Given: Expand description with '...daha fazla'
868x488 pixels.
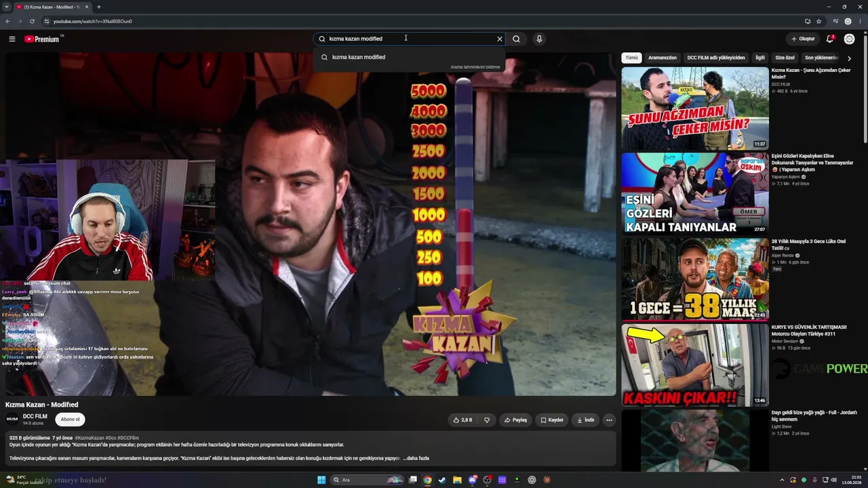Looking at the screenshot, I should tap(416, 458).
